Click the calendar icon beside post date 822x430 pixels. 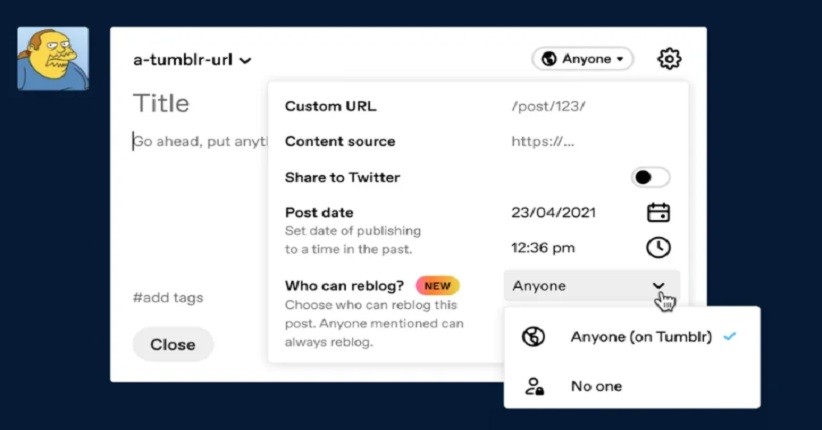(x=658, y=212)
